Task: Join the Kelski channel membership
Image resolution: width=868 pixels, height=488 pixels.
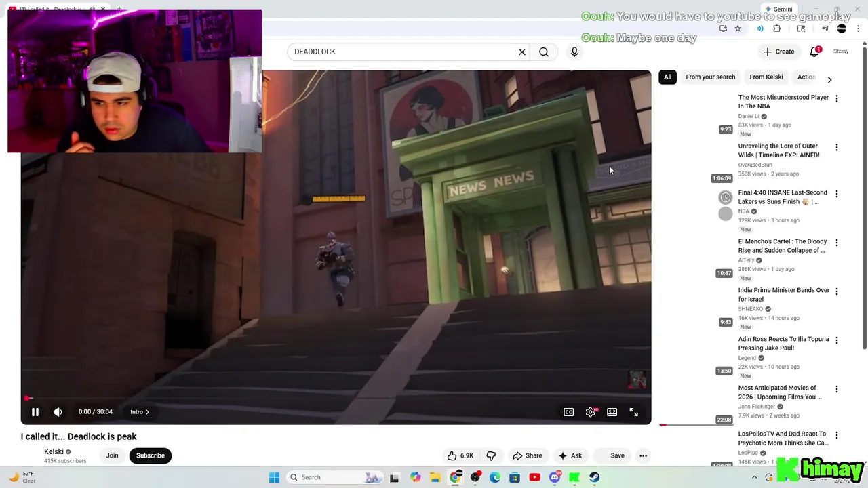Action: (112, 455)
